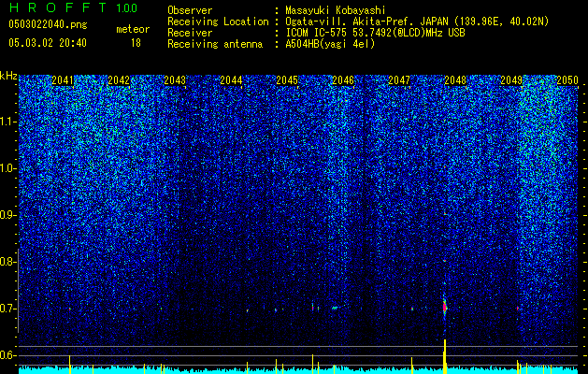Click the 2041 time marker
588x374 pixels.
(63, 80)
